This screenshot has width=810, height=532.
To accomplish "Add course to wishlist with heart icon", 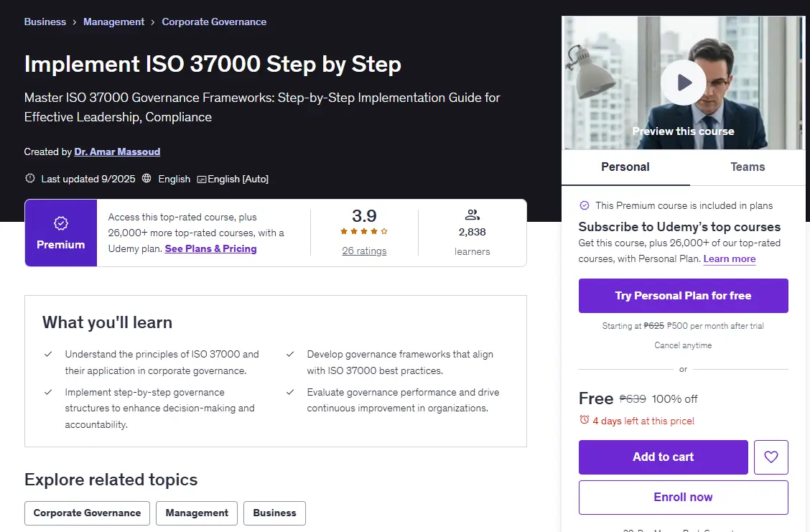I will click(x=771, y=457).
